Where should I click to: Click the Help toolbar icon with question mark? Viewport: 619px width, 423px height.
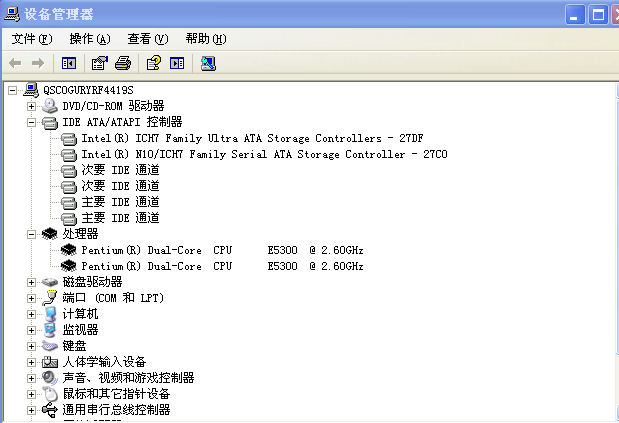(153, 63)
